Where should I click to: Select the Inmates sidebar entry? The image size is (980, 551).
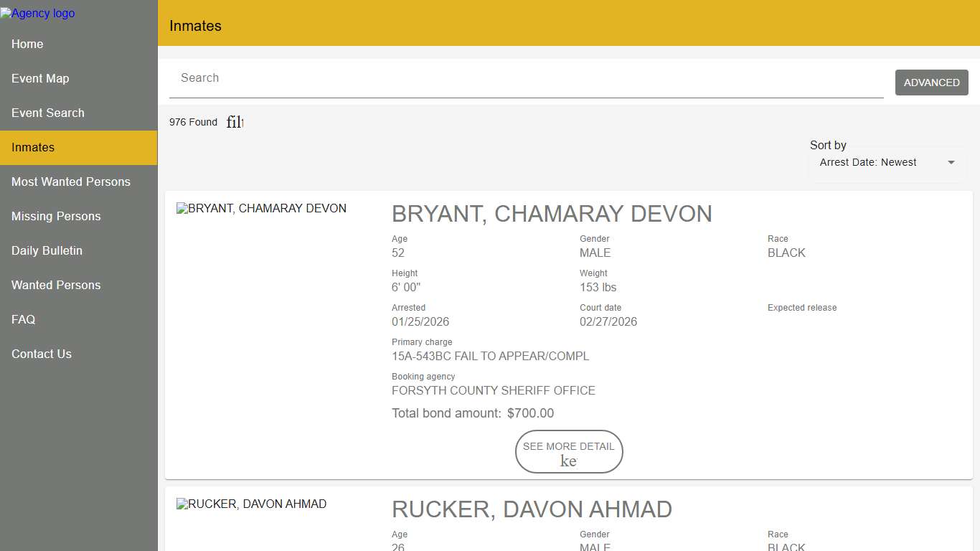[x=33, y=147]
